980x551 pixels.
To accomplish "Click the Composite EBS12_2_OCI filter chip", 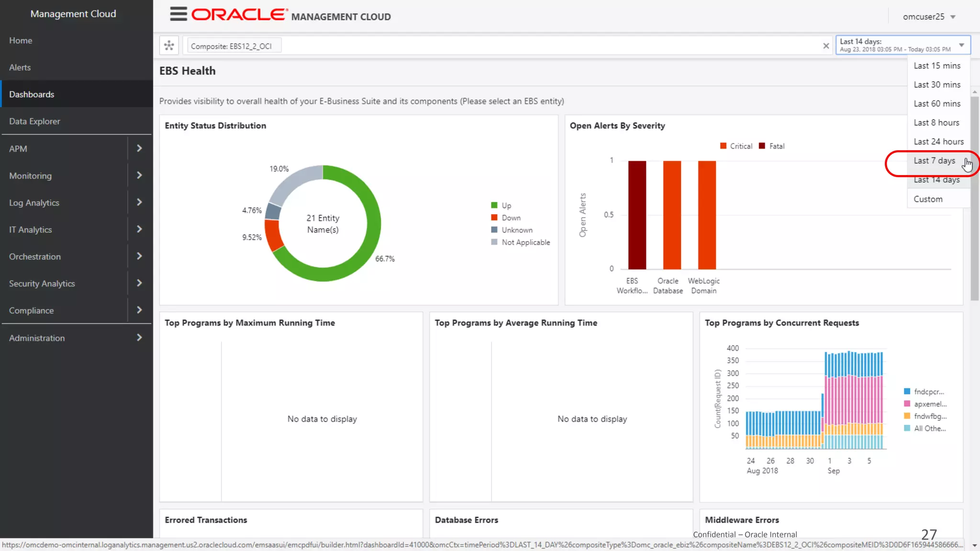I will coord(234,46).
